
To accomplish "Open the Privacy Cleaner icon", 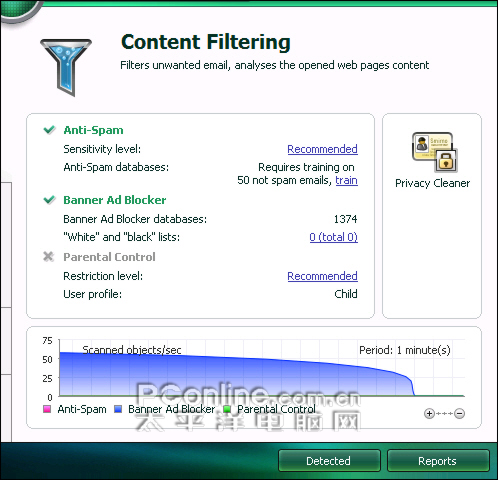I will [x=435, y=152].
